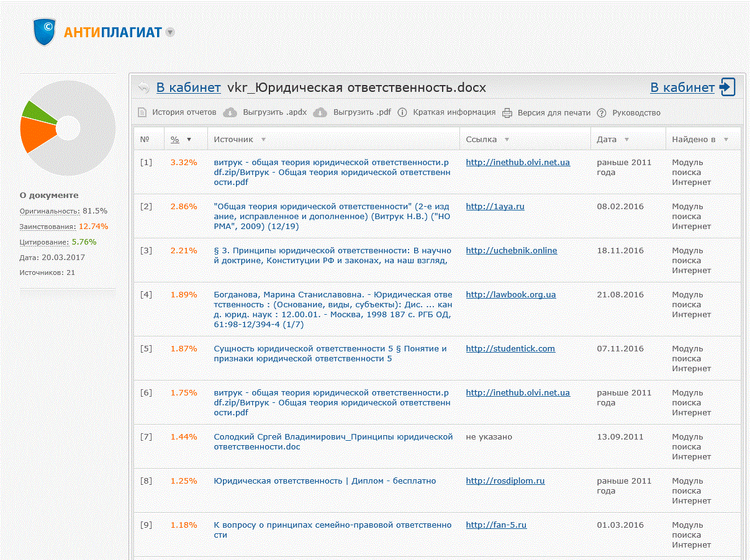Click the info icon for Краткая информация
The image size is (750, 560).
tap(402, 112)
